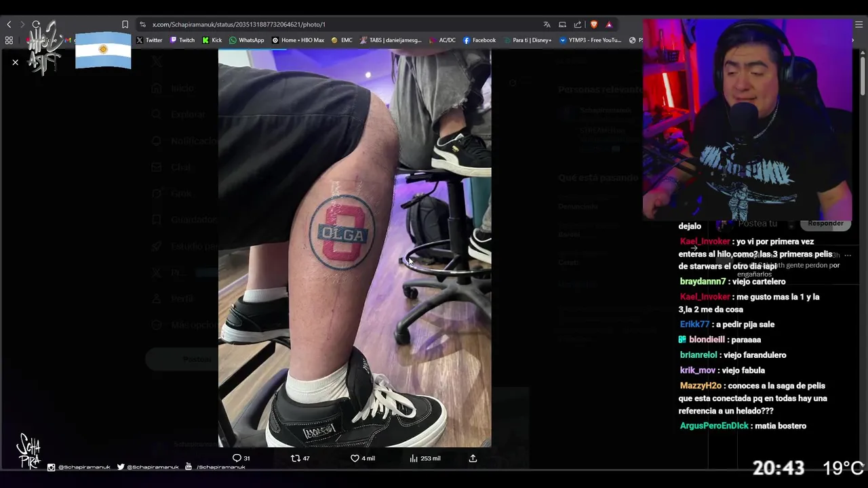Click the share upload icon below photo
The image size is (868, 488).
pyautogui.click(x=473, y=458)
